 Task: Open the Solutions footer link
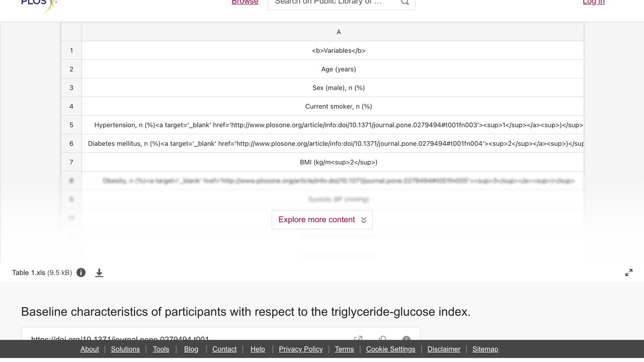click(x=125, y=349)
